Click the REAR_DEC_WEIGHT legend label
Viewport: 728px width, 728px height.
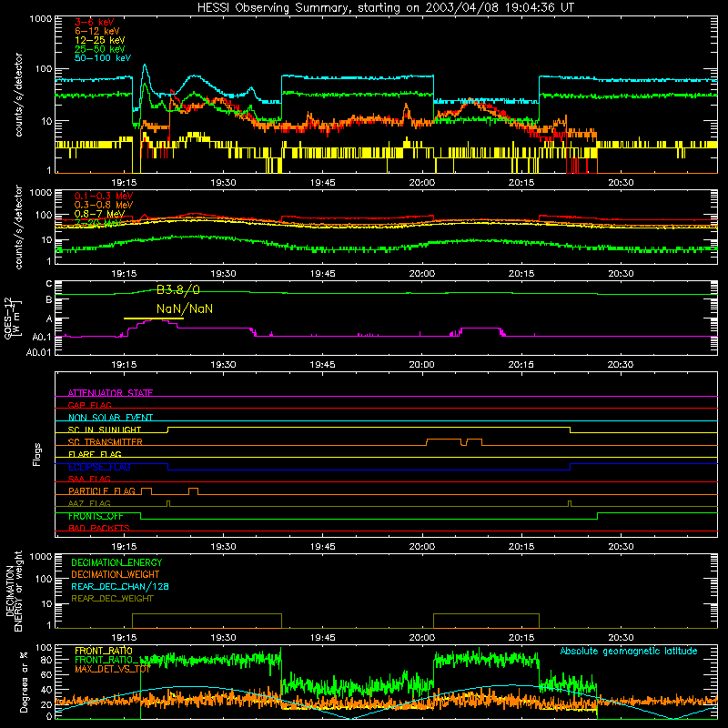click(x=112, y=599)
